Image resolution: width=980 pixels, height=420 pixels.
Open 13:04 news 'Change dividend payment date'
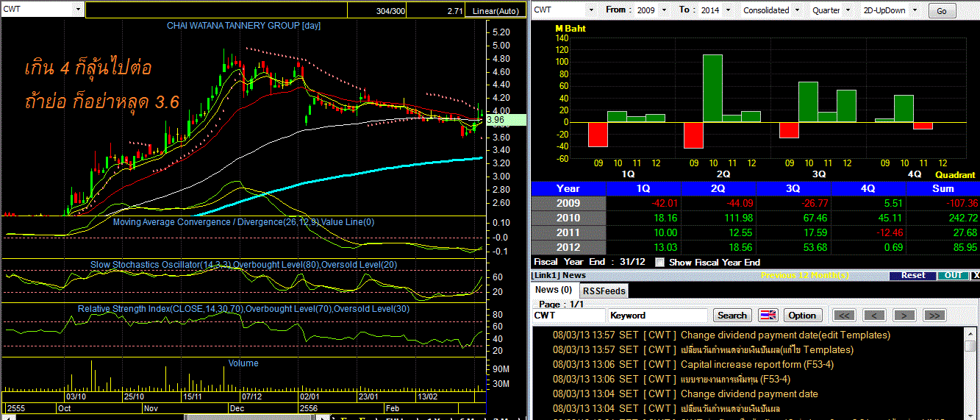749,394
